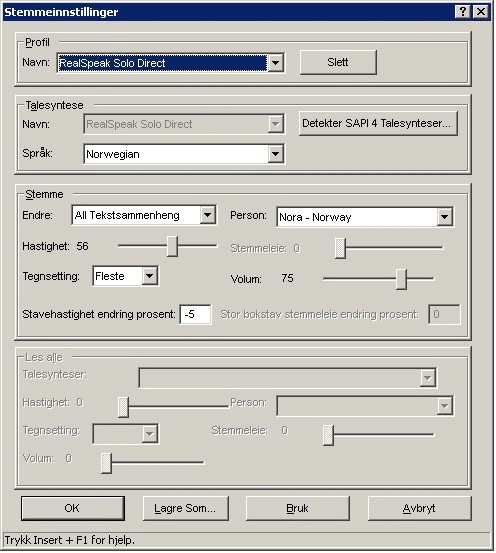Click the Trykk Insert + F1 status text
The width and height of the screenshot is (496, 553).
69,540
